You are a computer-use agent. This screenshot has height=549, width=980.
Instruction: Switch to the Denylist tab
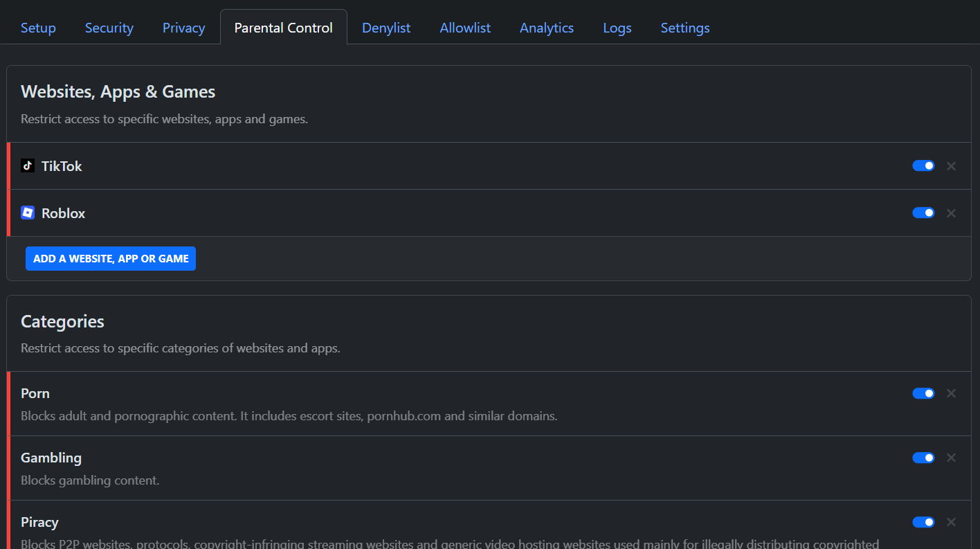[386, 28]
